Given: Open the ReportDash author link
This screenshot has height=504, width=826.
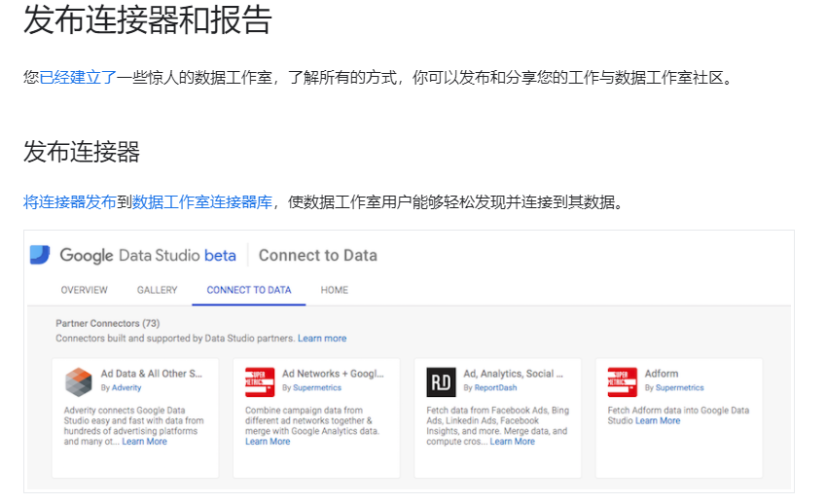Looking at the screenshot, I should pyautogui.click(x=495, y=388).
